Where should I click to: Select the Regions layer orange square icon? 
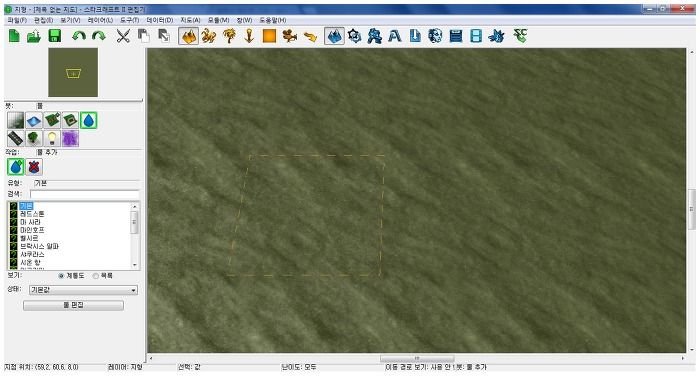click(x=269, y=36)
